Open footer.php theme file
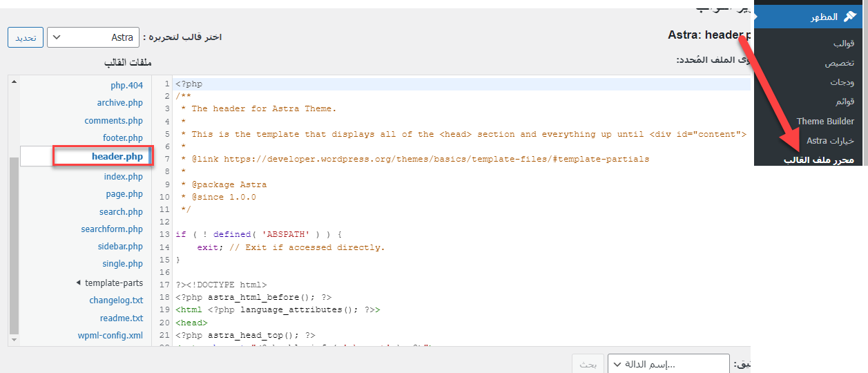The image size is (868, 373). (122, 138)
